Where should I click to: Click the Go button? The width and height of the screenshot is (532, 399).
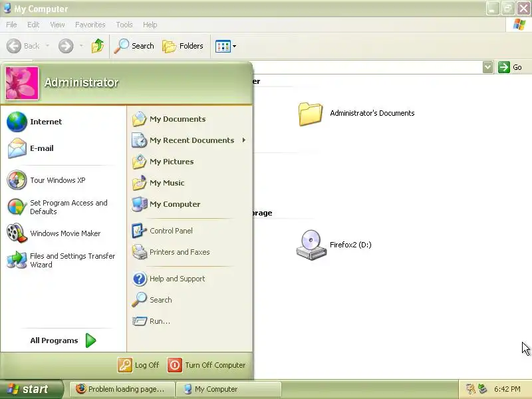(510, 67)
